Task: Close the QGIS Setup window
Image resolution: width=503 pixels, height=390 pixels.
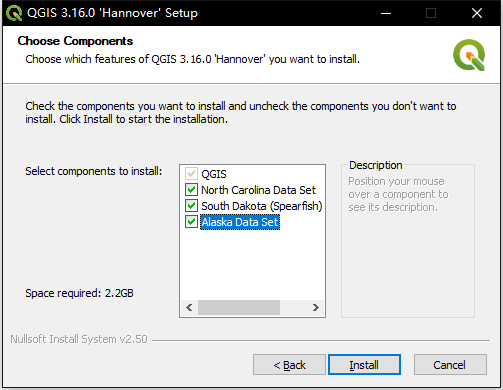Action: [477, 13]
